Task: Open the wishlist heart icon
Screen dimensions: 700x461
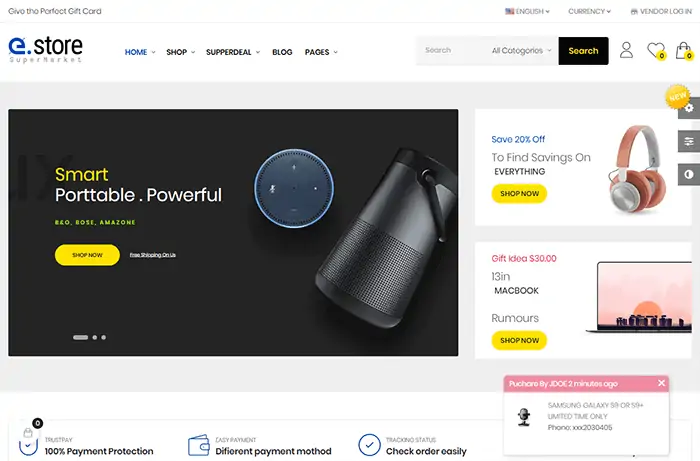Action: [656, 50]
